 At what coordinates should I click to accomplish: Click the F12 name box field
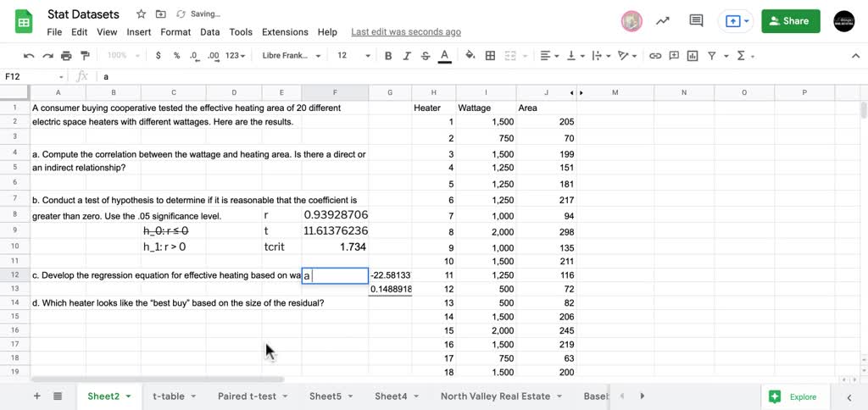coord(34,76)
